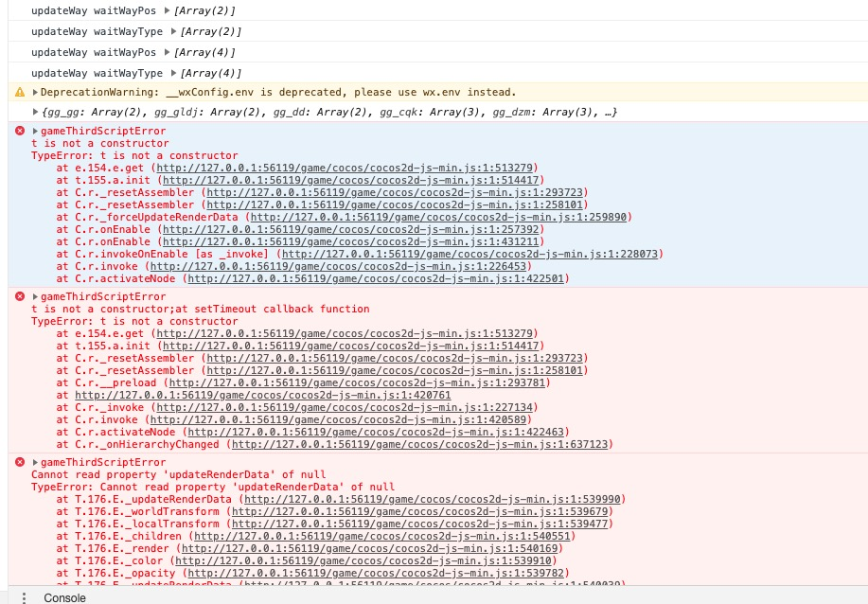Click the cocos2d-js-min.js:1:422501 link at activateNode
The height and width of the screenshot is (604, 868).
376,278
